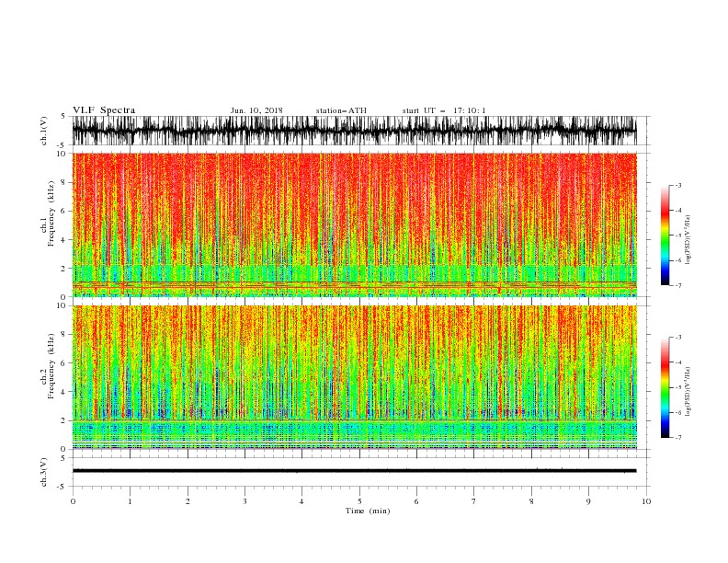Viewport: 728px width, 563px height.
Task: Click the flat ch.3 voltage trace
Action: [x=354, y=471]
